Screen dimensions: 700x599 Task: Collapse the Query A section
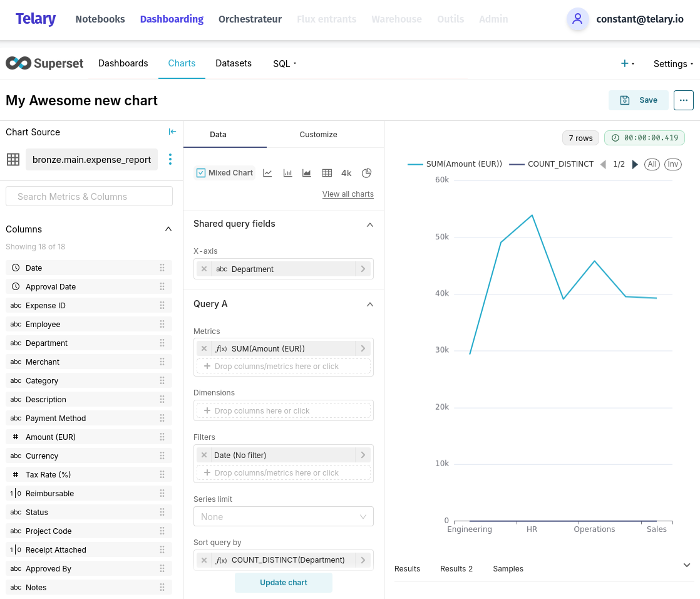tap(369, 305)
